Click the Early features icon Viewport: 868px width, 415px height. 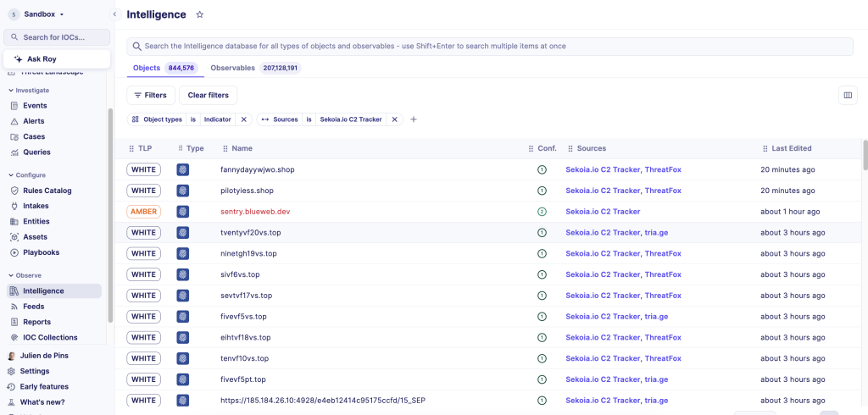(11, 387)
